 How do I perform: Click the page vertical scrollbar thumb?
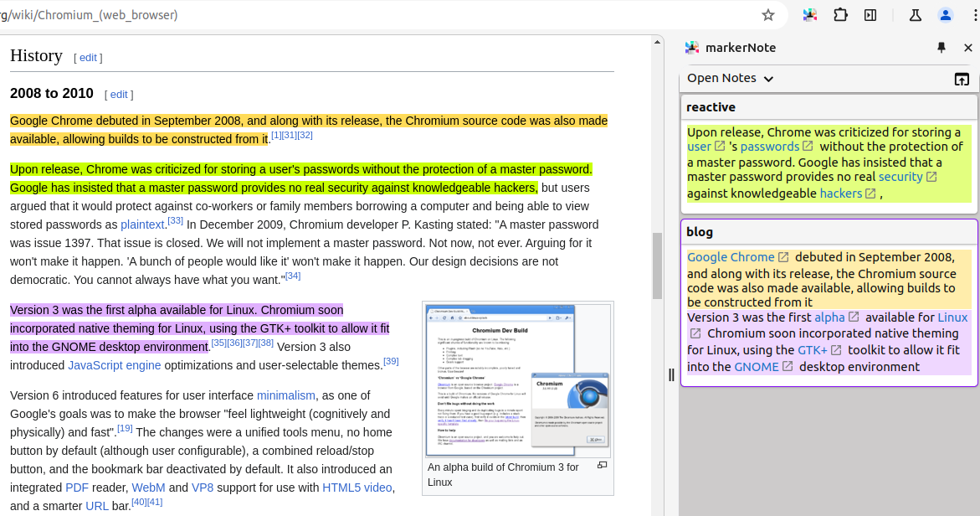tap(658, 266)
